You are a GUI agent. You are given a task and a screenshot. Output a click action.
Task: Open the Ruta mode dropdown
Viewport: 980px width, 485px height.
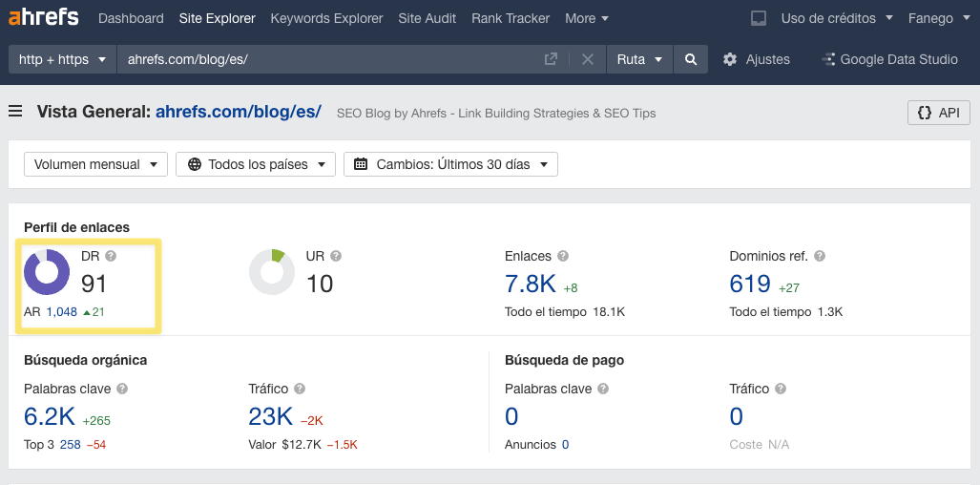pos(639,59)
